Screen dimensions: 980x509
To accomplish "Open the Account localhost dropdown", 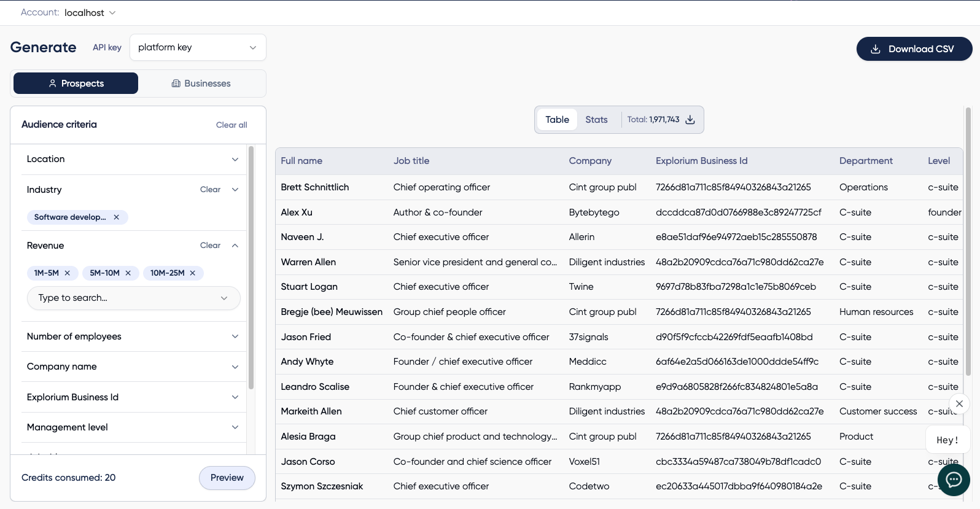I will click(x=90, y=13).
